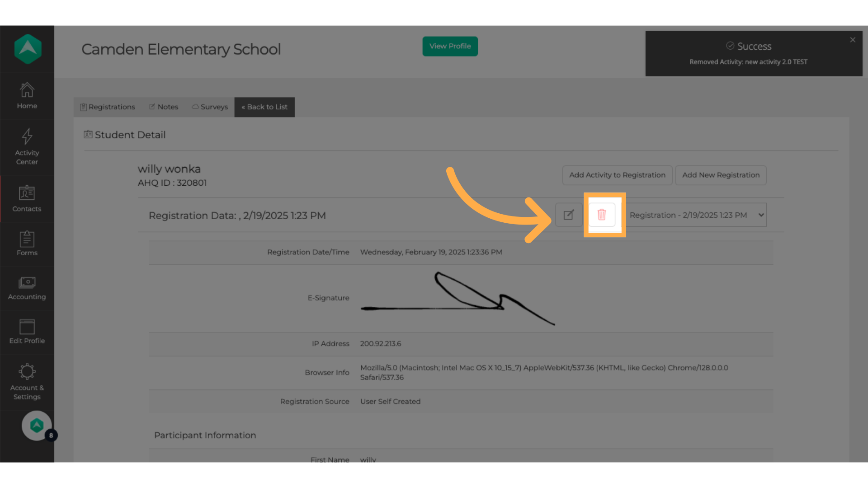Click the View Profile button
The image size is (868, 488).
450,46
